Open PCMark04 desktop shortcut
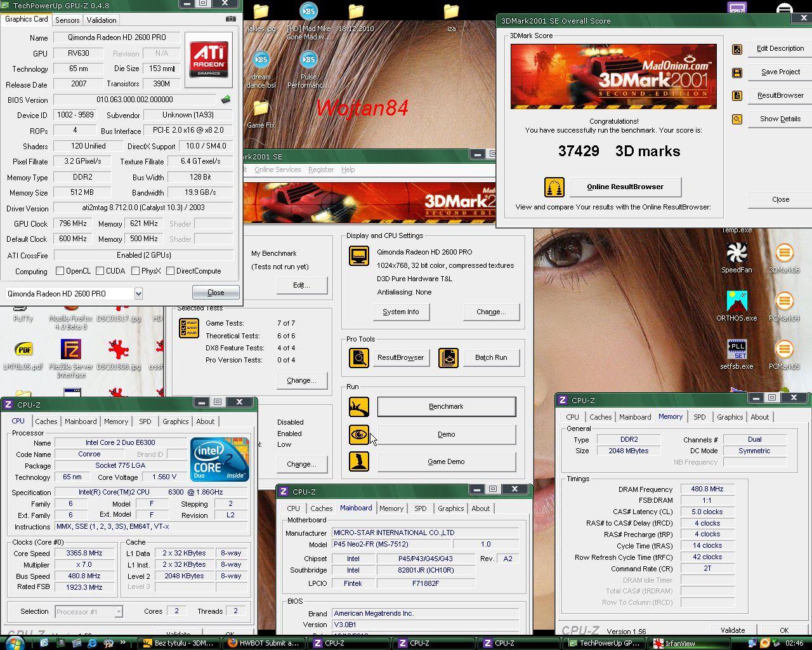812x650 pixels. click(x=784, y=307)
